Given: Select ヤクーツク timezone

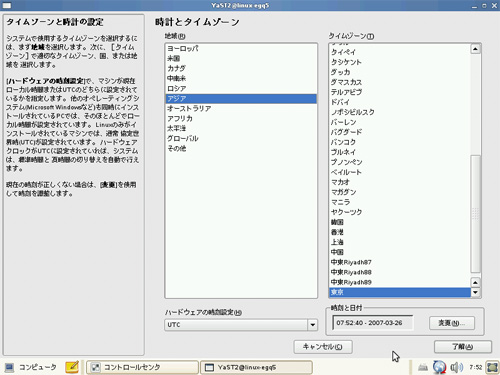Looking at the screenshot, I should click(x=400, y=212).
